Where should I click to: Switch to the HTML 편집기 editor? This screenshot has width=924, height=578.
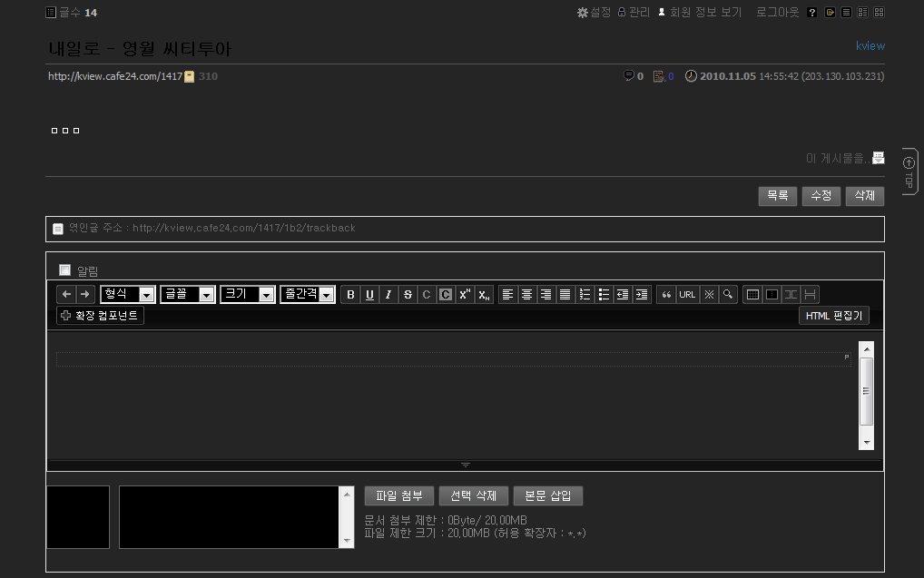click(x=834, y=316)
